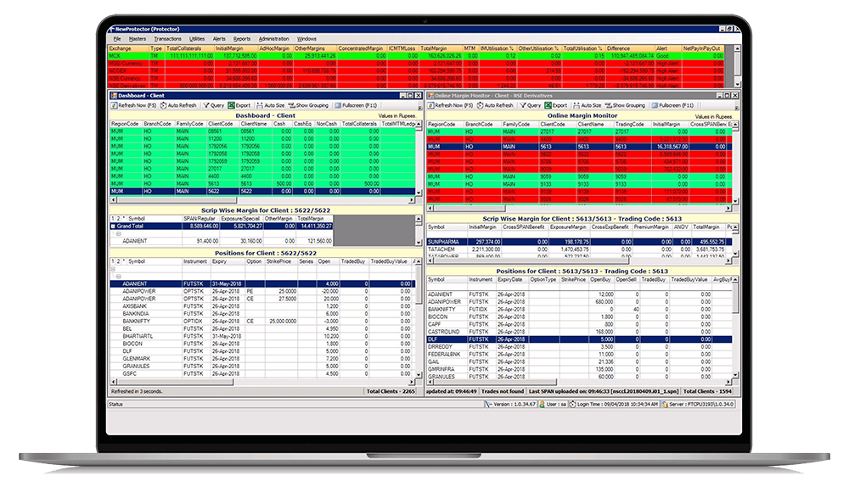Click Export Excel icon in Dashboard - Client window

231,105
